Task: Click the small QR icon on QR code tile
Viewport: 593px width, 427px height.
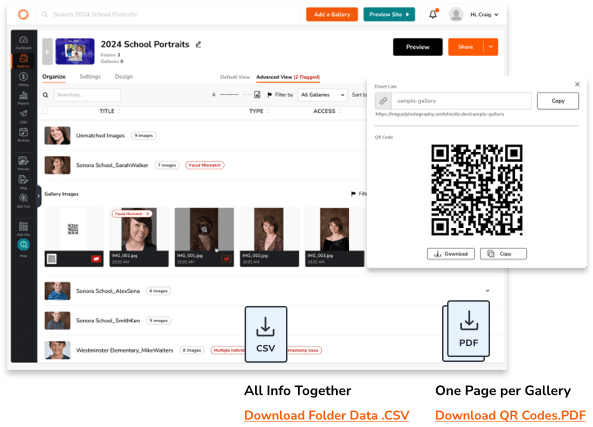Action: pos(52,259)
